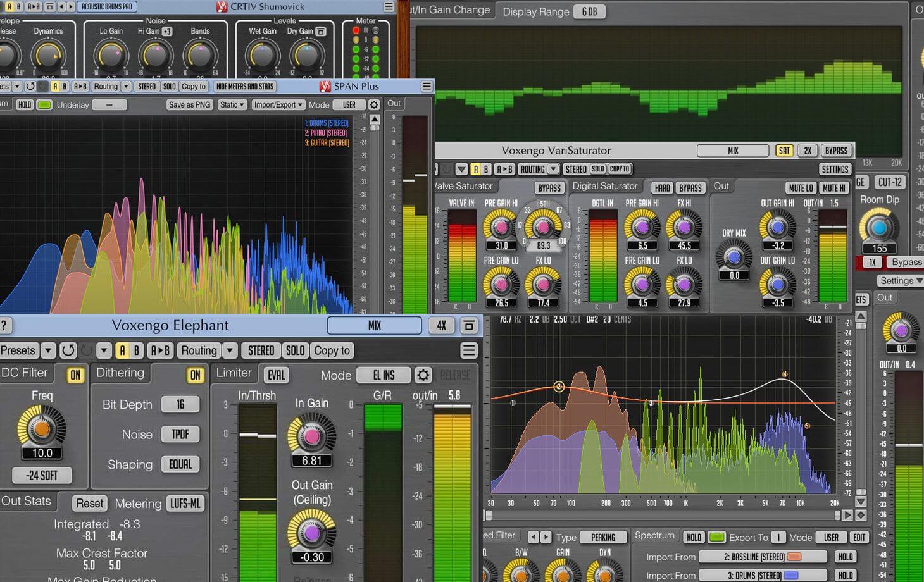Click the In Gain knob in Elephant
Screen dimensions: 924x582
[311, 436]
